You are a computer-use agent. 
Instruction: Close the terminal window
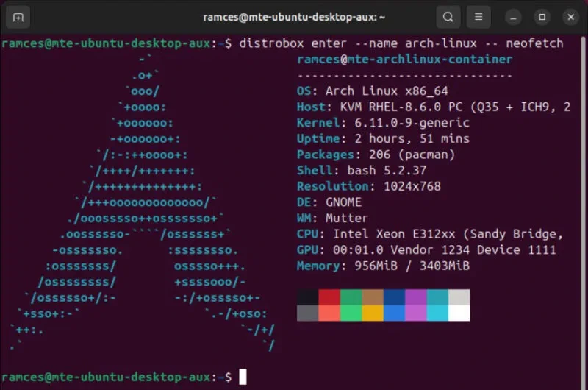point(571,16)
